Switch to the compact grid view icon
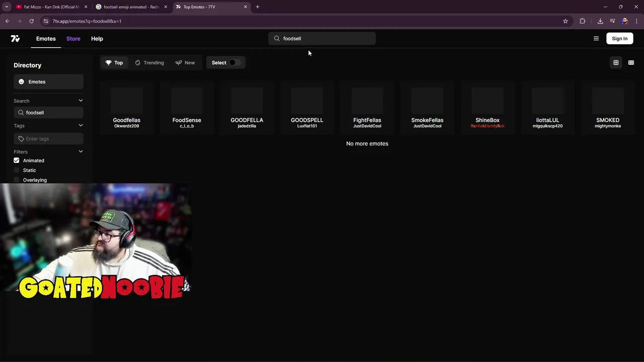The height and width of the screenshot is (362, 644). pyautogui.click(x=631, y=63)
